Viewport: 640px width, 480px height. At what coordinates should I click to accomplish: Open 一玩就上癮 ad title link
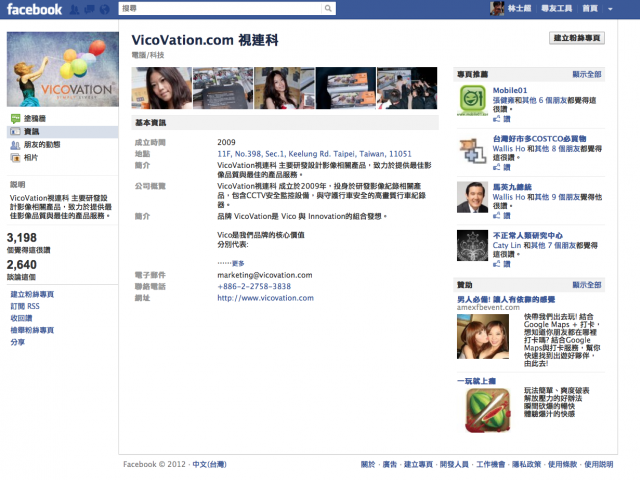coord(476,381)
